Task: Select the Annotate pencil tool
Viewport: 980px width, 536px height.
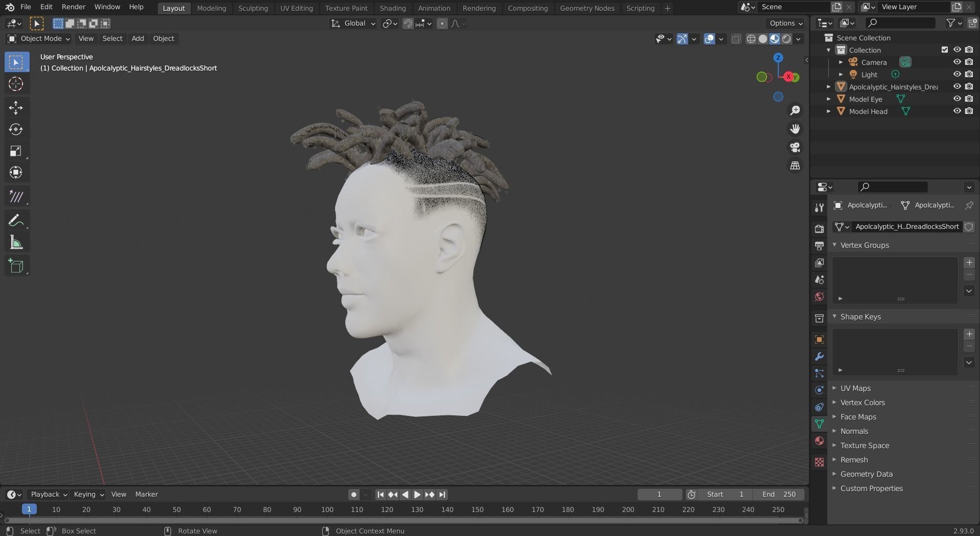Action: (x=16, y=220)
